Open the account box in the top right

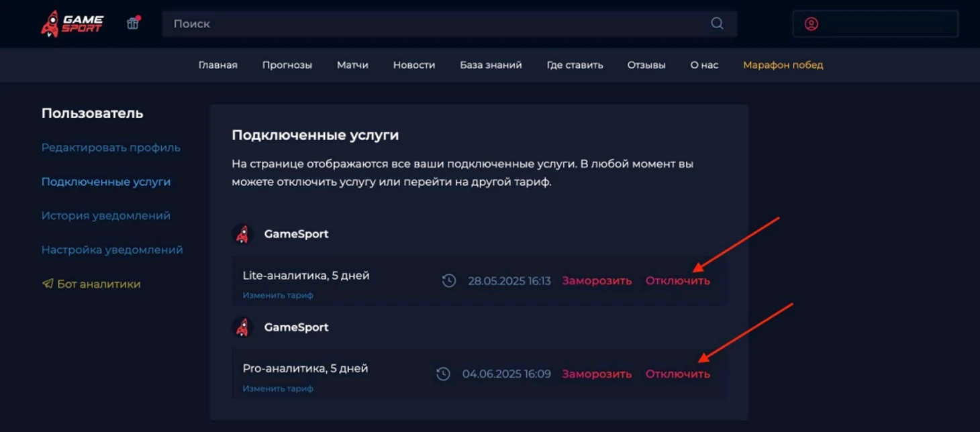pos(875,24)
